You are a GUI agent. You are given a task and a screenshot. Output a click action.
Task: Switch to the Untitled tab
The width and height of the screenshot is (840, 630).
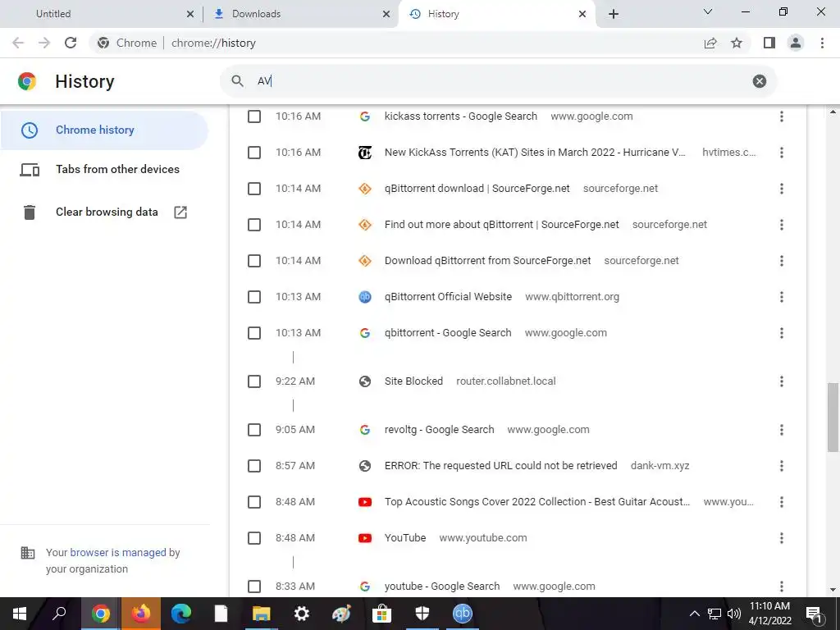click(x=102, y=14)
